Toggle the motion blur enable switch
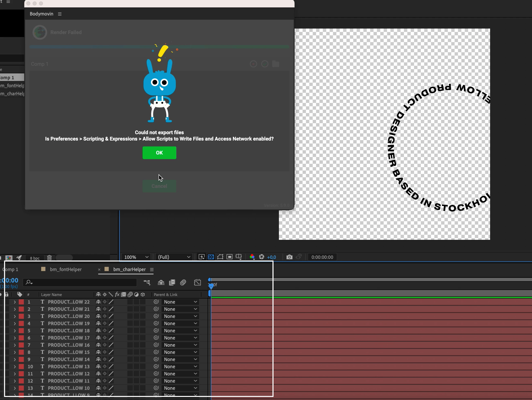This screenshot has width=532, height=400. pyautogui.click(x=183, y=282)
